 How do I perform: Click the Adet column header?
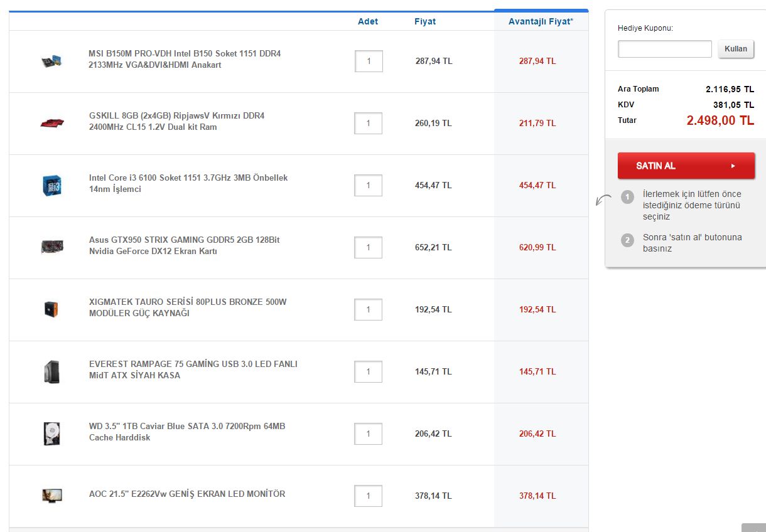(x=368, y=21)
